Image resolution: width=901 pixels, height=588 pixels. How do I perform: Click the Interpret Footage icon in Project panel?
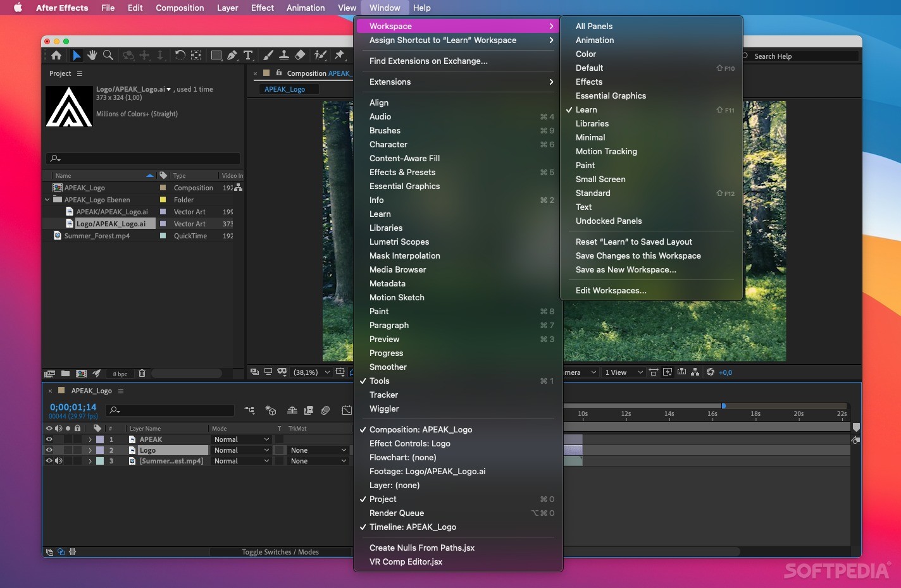click(x=50, y=374)
